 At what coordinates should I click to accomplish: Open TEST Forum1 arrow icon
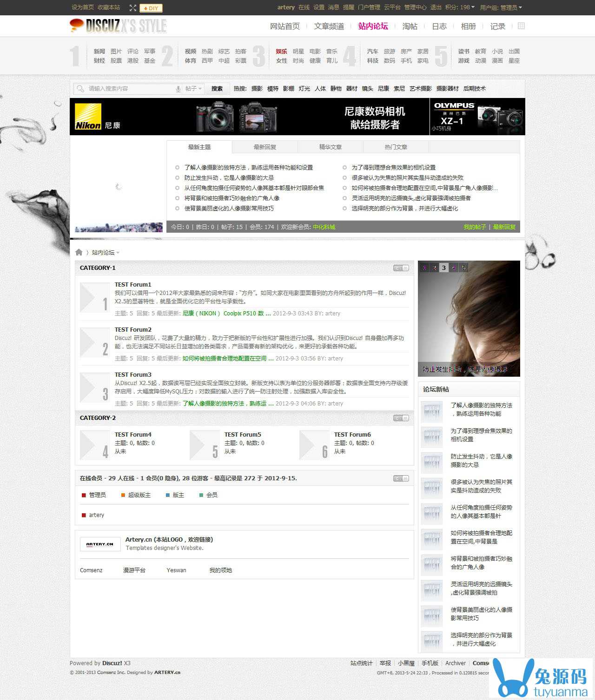94,297
